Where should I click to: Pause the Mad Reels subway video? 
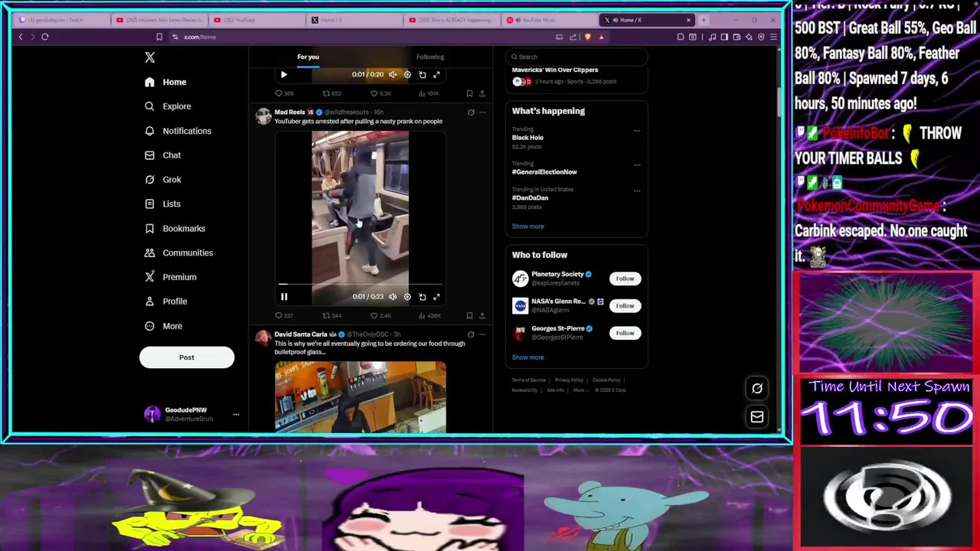pos(284,297)
